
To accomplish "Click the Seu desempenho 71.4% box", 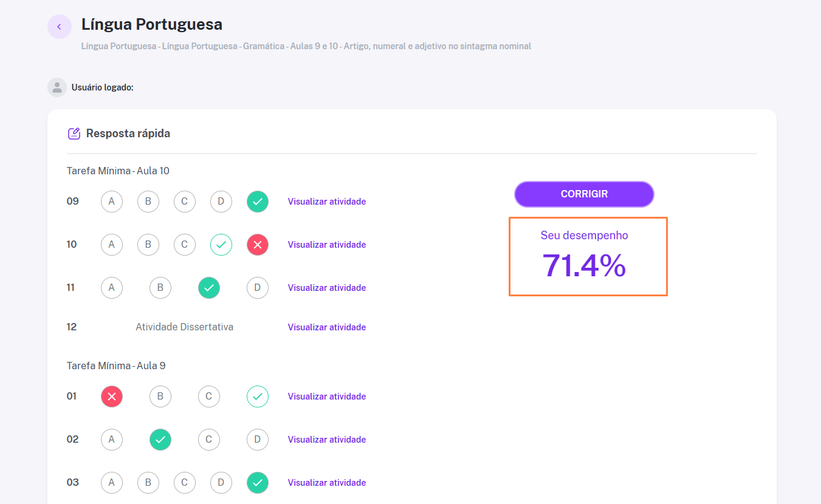I will point(588,256).
